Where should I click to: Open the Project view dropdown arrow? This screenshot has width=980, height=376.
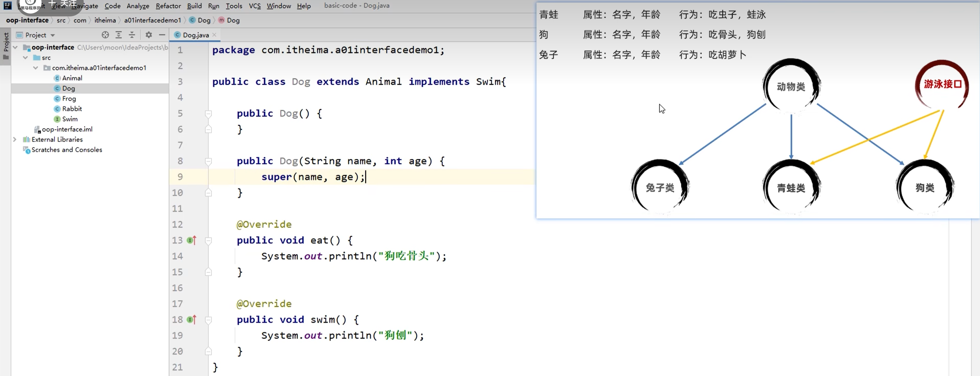click(x=53, y=35)
